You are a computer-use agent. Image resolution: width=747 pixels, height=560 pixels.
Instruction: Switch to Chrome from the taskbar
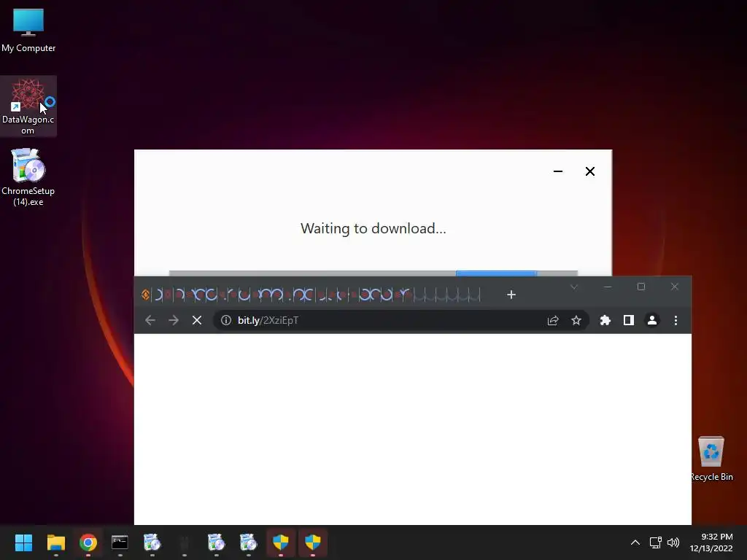click(88, 542)
